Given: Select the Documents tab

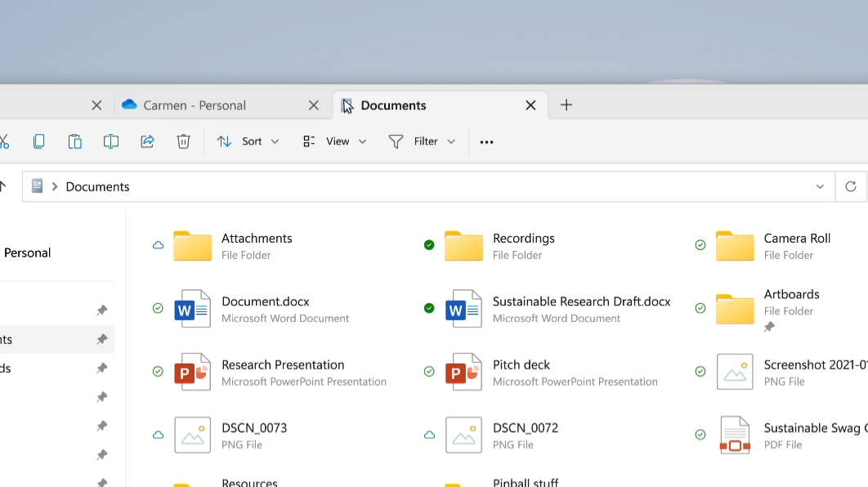Looking at the screenshot, I should 393,105.
